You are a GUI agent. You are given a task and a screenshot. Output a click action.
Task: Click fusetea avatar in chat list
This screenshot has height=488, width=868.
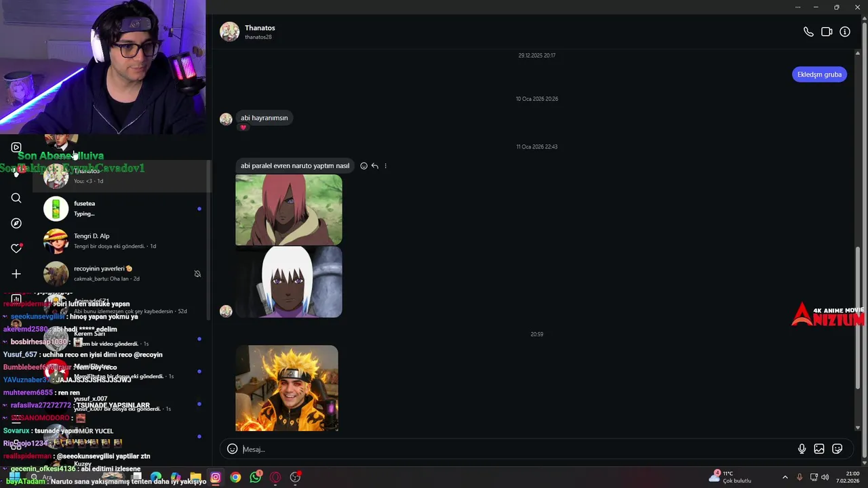click(56, 209)
